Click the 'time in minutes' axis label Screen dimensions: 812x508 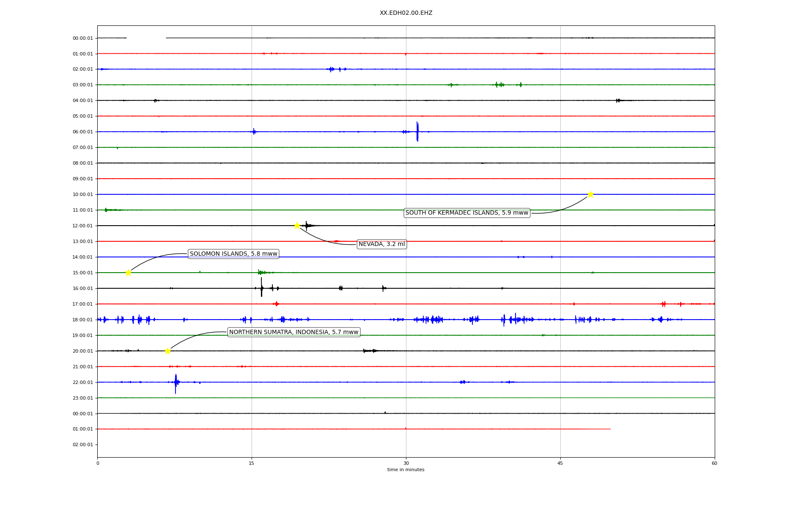point(406,470)
